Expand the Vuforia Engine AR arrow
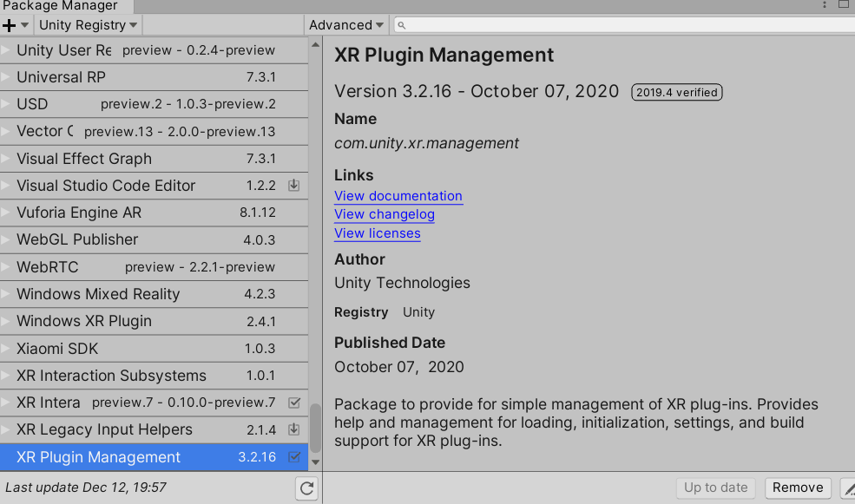This screenshot has width=855, height=504. coord(6,213)
